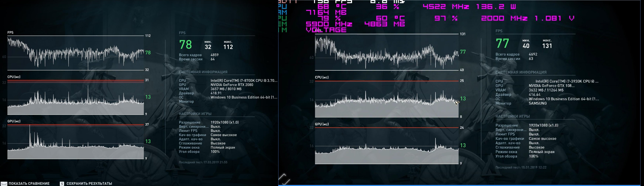This screenshot has width=644, height=186.
Task: Click the ПОКАЗАТЬ СРАВНЕНИЕ button
Action: 29,184
